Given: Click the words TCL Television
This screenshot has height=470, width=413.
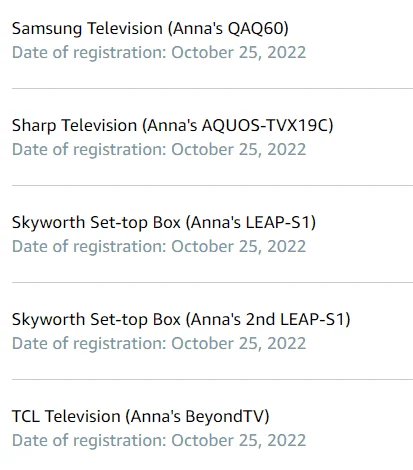Looking at the screenshot, I should coord(66,416).
